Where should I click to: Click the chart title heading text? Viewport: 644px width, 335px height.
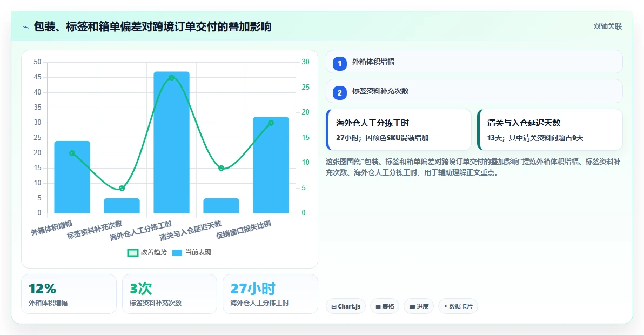tap(152, 26)
